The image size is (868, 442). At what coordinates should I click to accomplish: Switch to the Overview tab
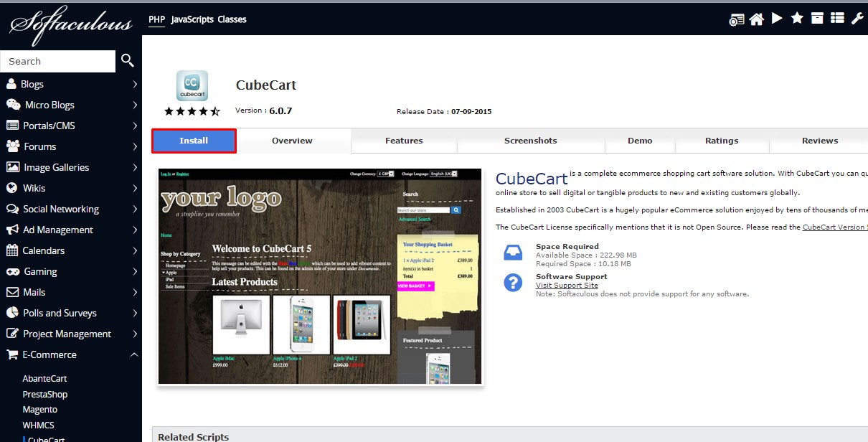click(x=292, y=141)
